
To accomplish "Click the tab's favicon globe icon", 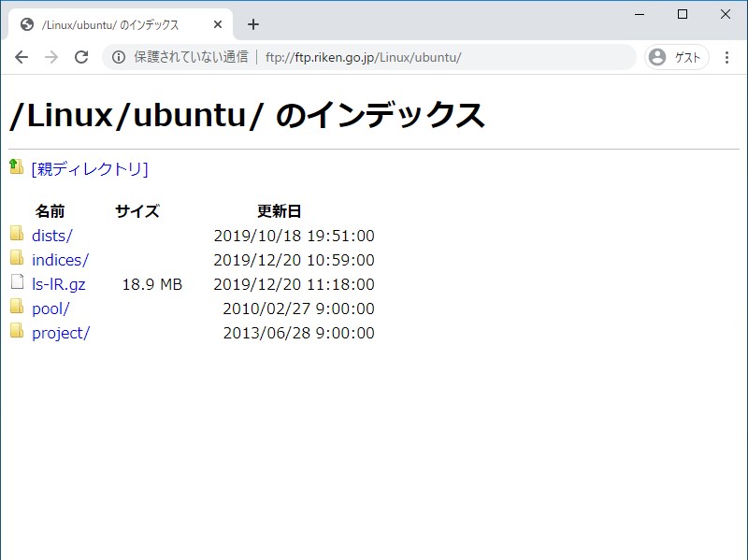I will pos(25,23).
